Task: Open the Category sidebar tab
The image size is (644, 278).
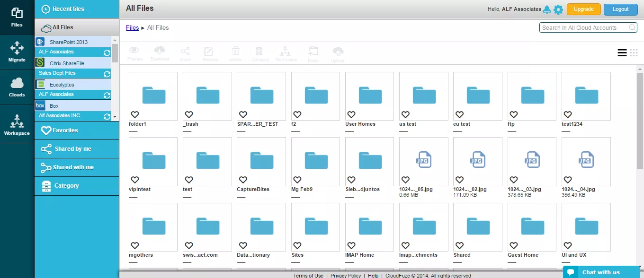Action: point(77,186)
